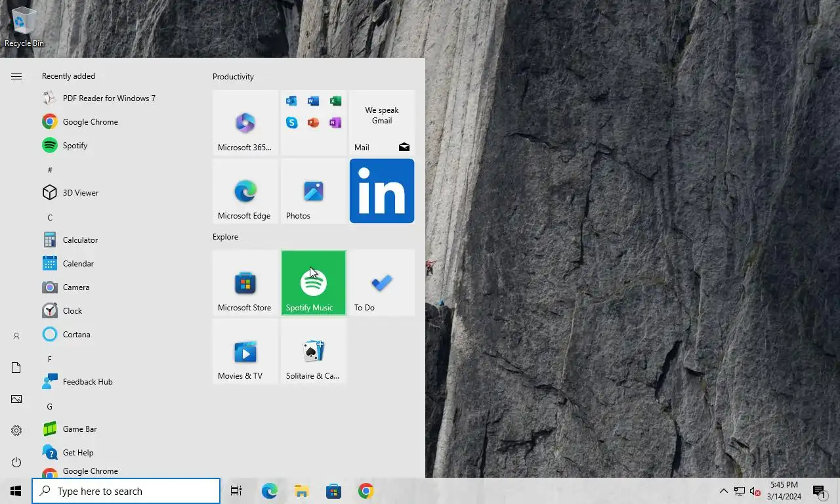Open the Photos tile

coord(314,191)
